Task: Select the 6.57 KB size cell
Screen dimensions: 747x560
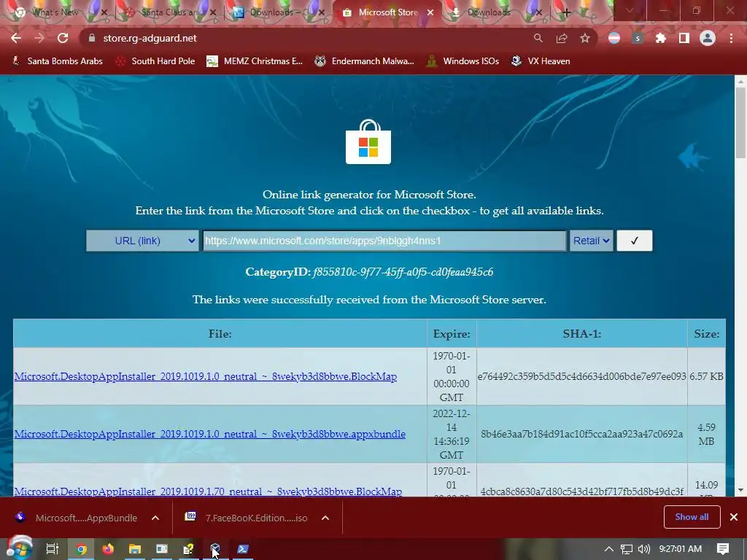Action: coord(706,376)
